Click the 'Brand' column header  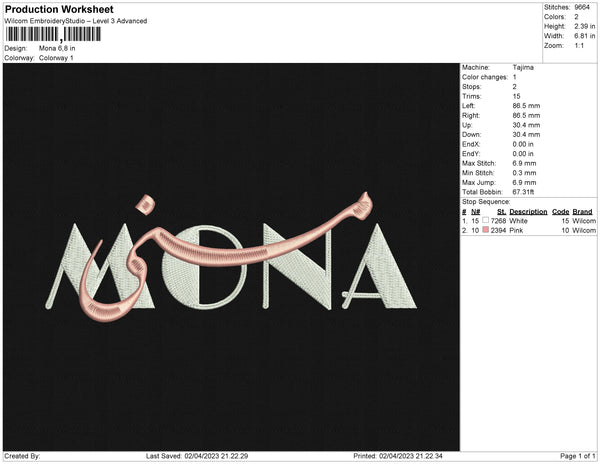click(x=582, y=212)
